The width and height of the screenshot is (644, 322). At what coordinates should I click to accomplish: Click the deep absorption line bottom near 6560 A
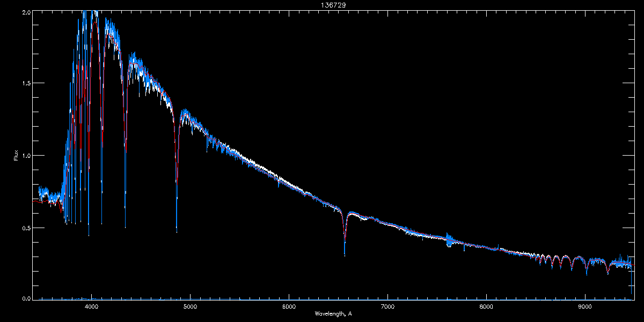point(345,253)
